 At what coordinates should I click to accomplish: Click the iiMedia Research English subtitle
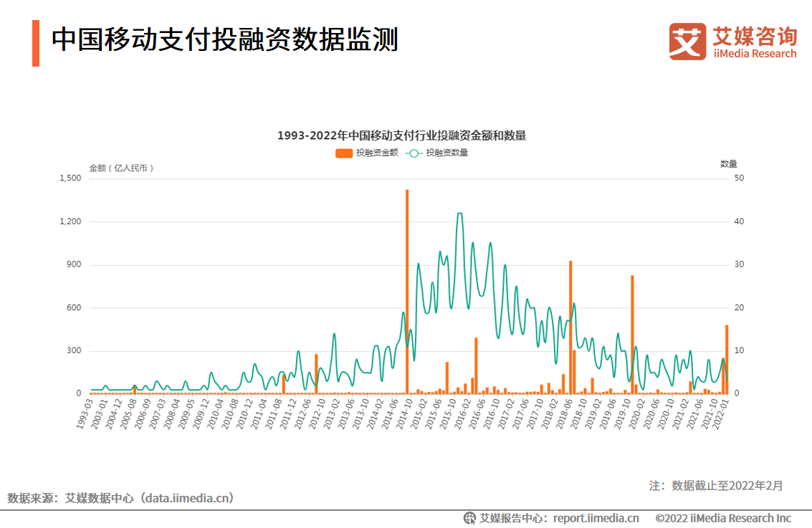[x=755, y=54]
